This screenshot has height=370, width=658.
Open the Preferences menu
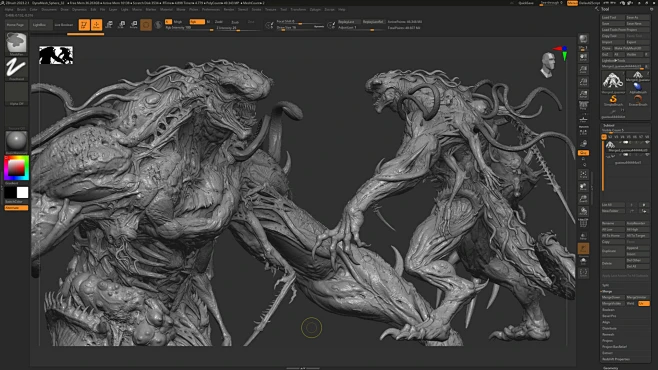pos(211,9)
